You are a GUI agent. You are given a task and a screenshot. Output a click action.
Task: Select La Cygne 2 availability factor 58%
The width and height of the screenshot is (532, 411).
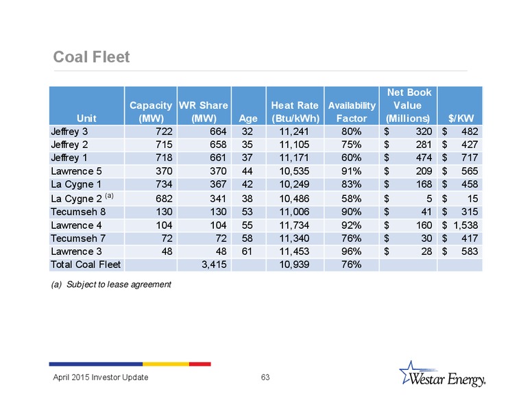click(352, 199)
